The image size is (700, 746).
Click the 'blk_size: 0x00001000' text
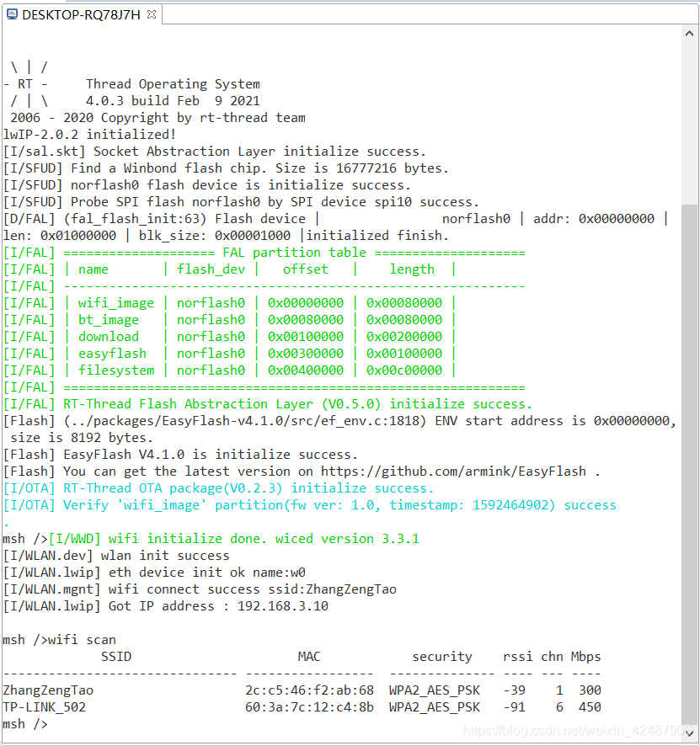coord(214,236)
